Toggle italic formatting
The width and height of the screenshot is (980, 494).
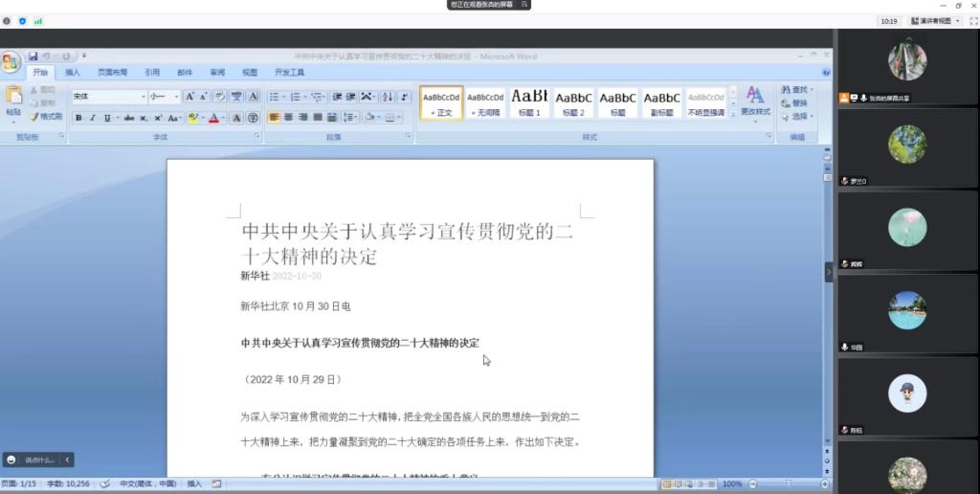point(92,118)
